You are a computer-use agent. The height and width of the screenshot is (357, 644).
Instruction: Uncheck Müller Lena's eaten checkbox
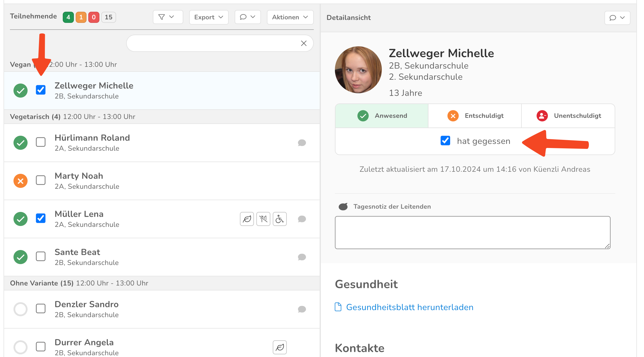(41, 218)
